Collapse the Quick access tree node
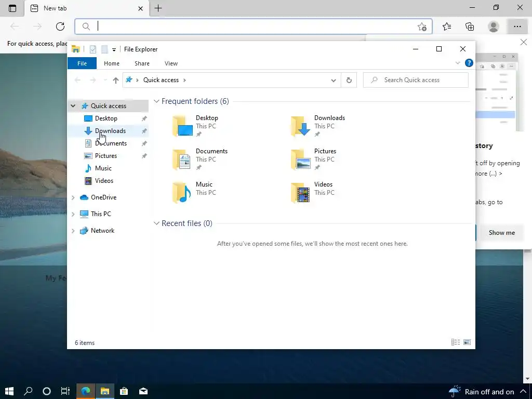The height and width of the screenshot is (399, 532). [73, 106]
